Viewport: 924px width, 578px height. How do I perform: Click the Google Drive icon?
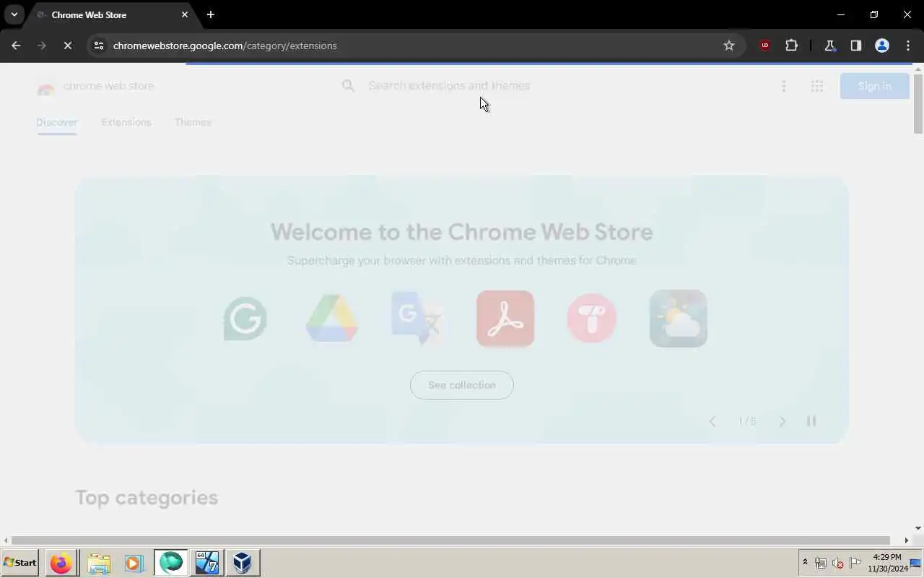(x=332, y=319)
